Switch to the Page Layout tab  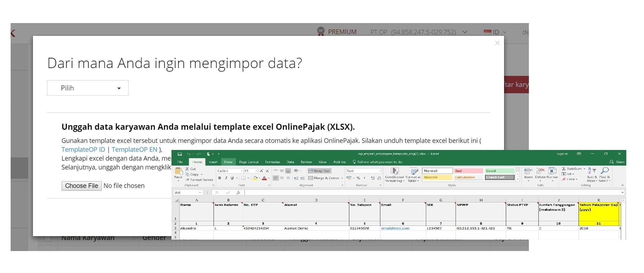tap(249, 162)
